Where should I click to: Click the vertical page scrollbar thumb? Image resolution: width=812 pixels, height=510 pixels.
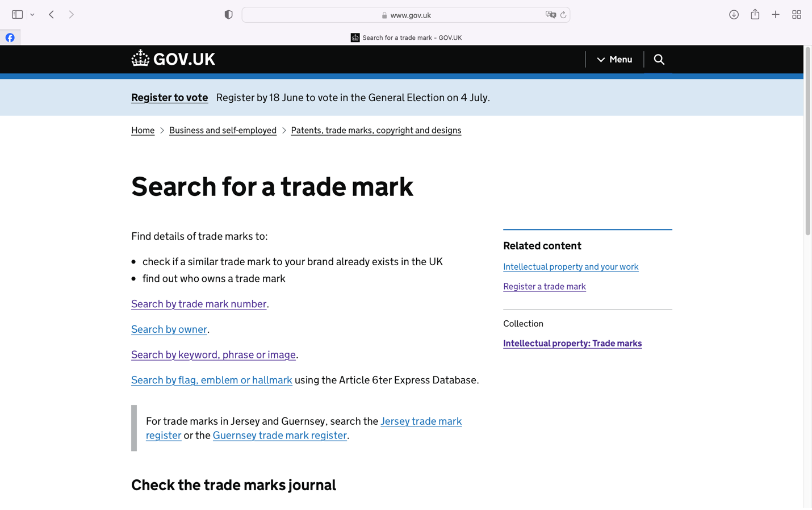[x=807, y=141]
